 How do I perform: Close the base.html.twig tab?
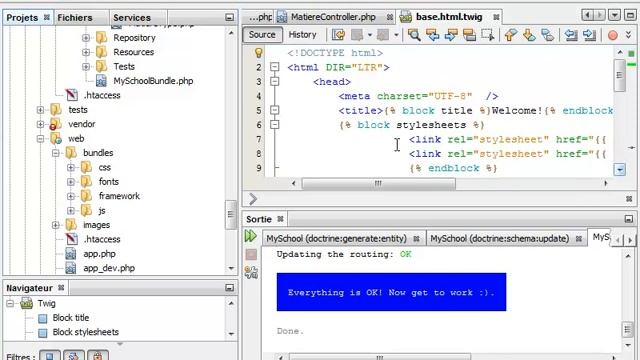pyautogui.click(x=496, y=17)
